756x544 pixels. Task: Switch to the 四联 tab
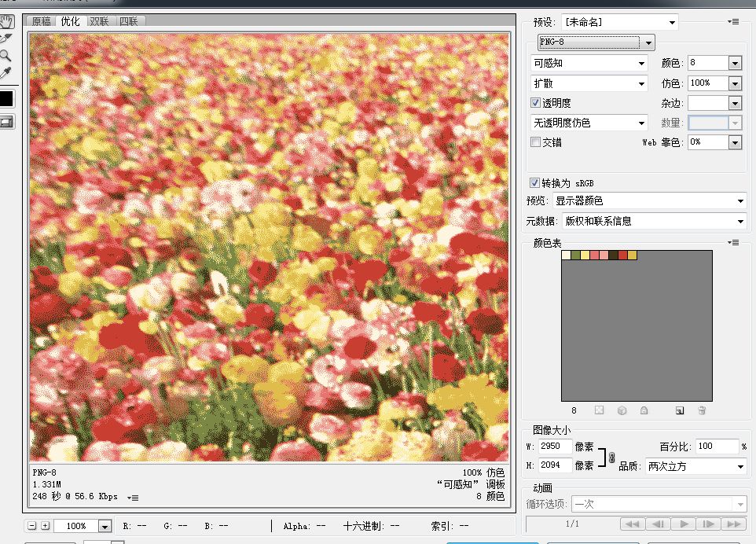(x=128, y=21)
